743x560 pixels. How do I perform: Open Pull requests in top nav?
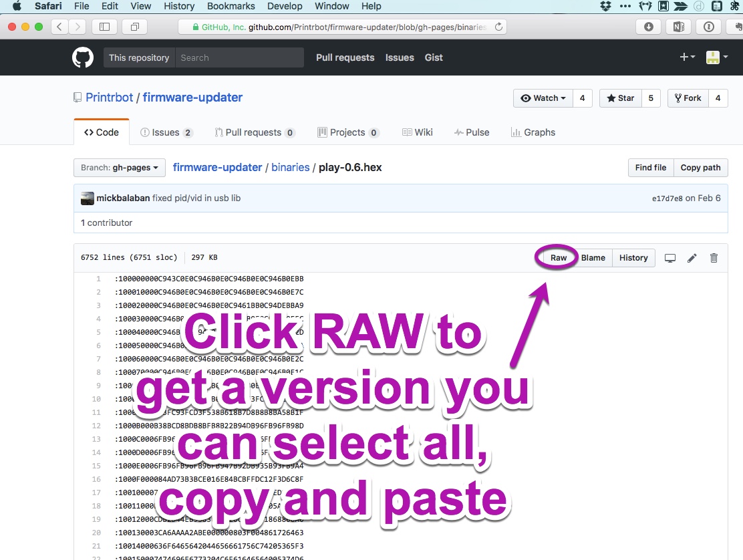345,57
